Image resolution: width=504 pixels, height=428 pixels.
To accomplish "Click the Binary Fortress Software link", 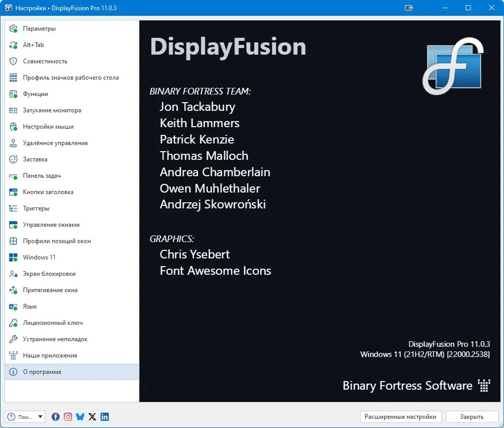I will [x=407, y=386].
